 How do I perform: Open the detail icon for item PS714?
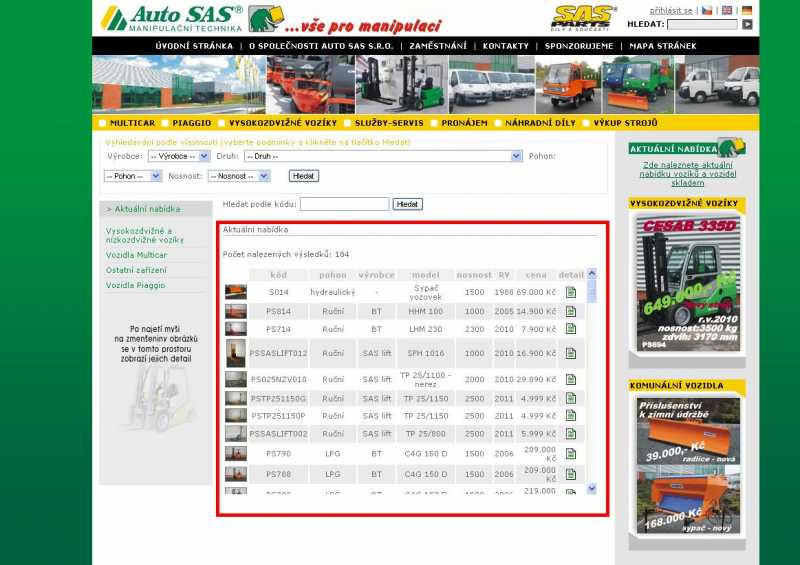pyautogui.click(x=570, y=328)
